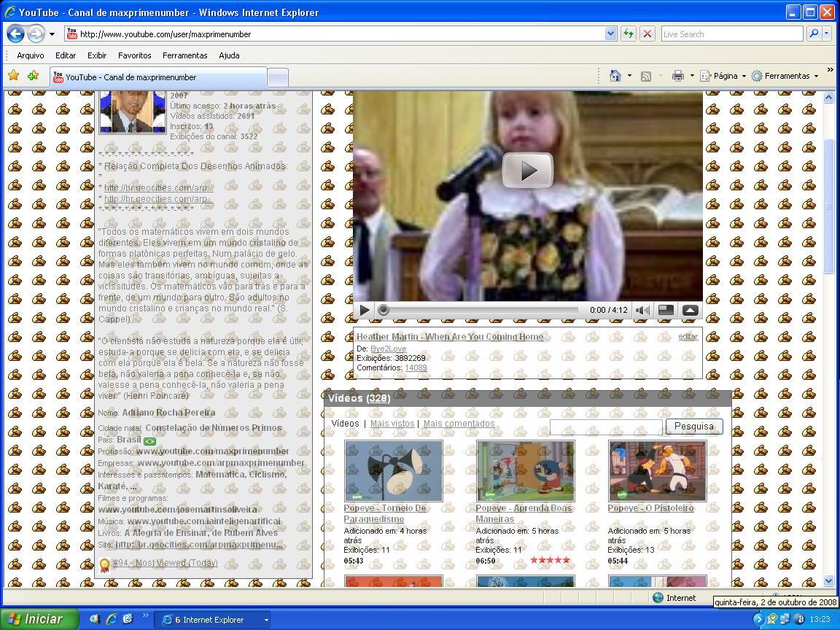Refresh the page with the green arrows icon
The image size is (840, 630).
tap(629, 34)
